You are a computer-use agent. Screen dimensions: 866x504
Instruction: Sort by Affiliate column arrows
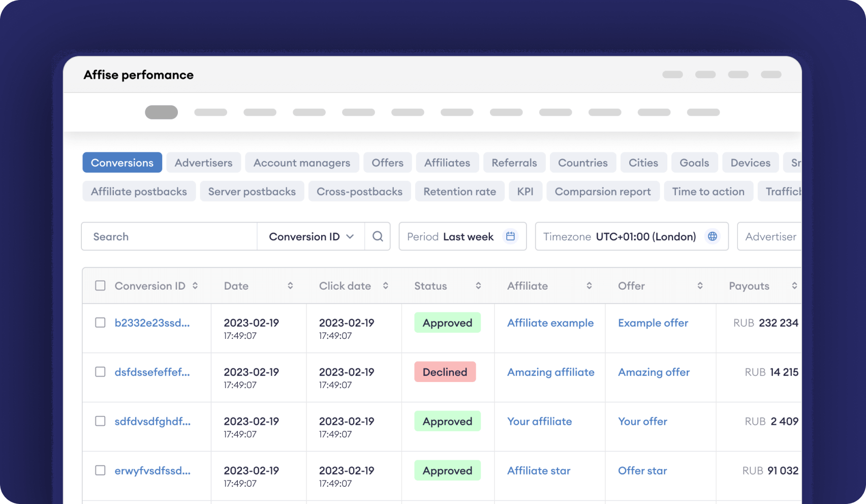click(x=589, y=286)
